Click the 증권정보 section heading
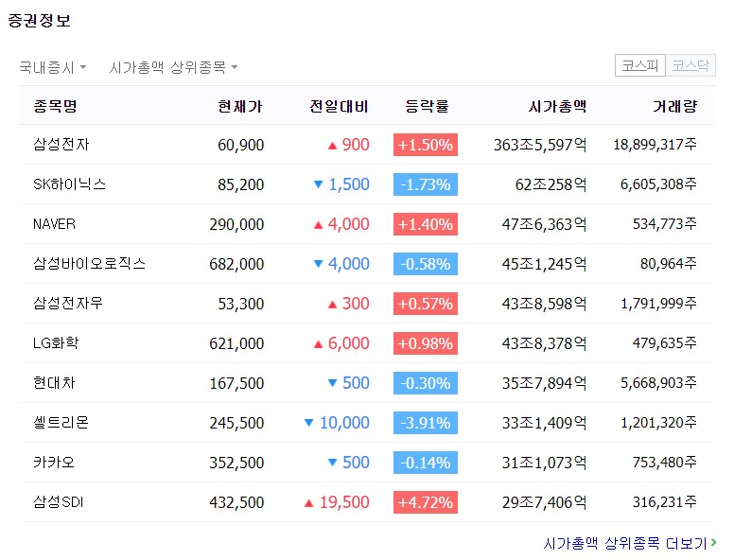This screenshot has width=734, height=560. click(x=40, y=20)
